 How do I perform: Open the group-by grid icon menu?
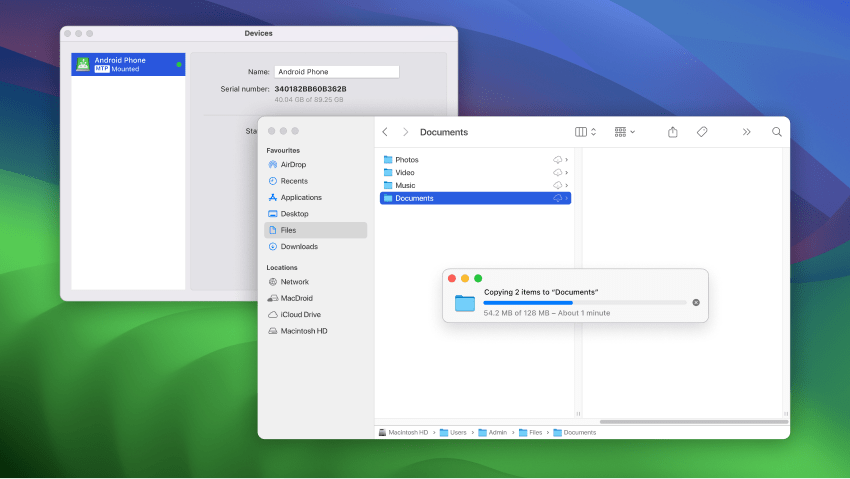tap(620, 132)
